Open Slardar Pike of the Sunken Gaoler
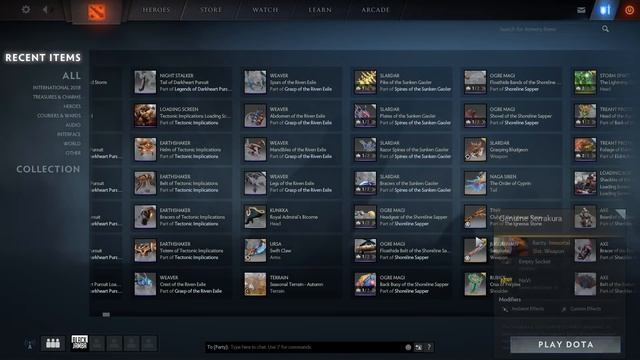Image resolution: width=640 pixels, height=360 pixels. [x=402, y=82]
